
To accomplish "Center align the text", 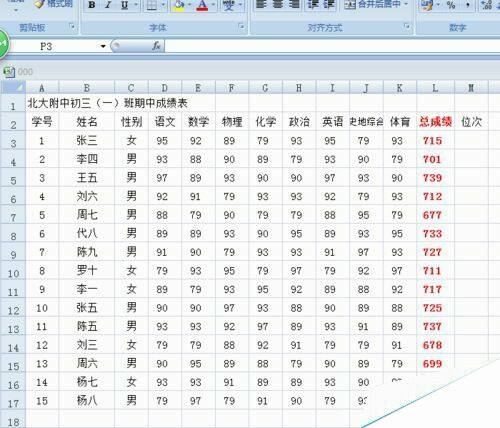I will point(278,4).
